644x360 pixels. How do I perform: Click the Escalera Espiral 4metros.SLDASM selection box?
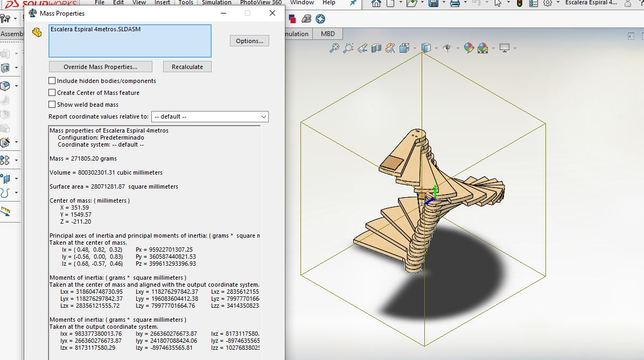(x=130, y=41)
